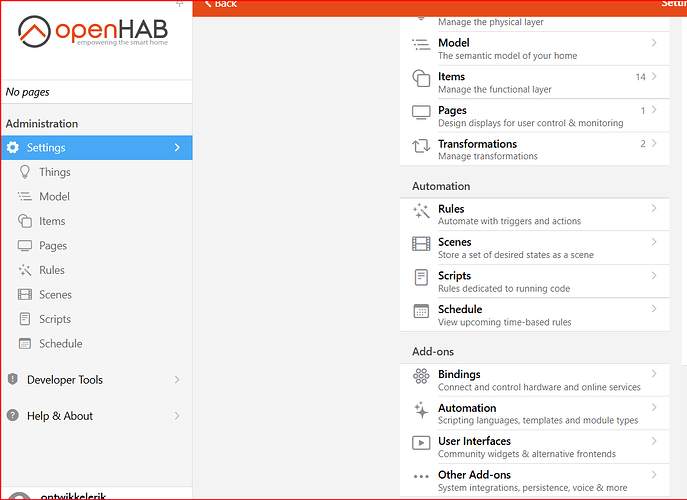Open Rules in the sidebar
687x500 pixels.
[x=96, y=270]
